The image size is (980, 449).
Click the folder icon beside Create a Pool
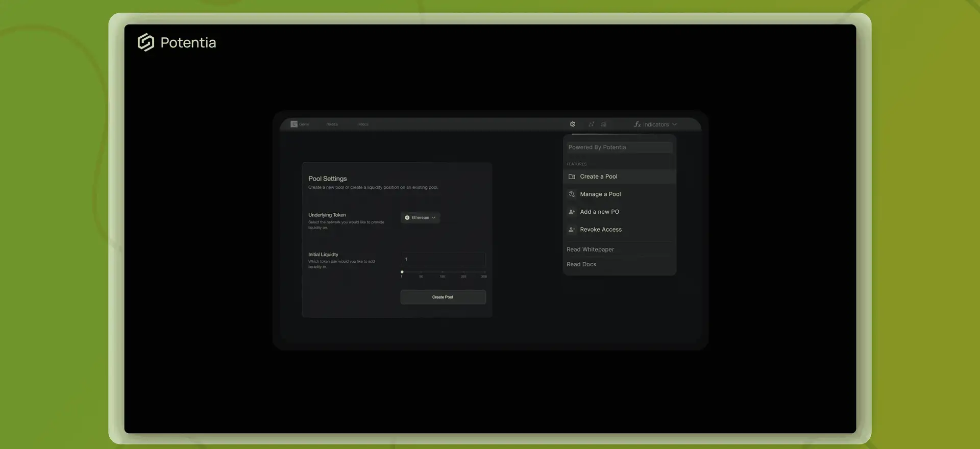click(572, 177)
